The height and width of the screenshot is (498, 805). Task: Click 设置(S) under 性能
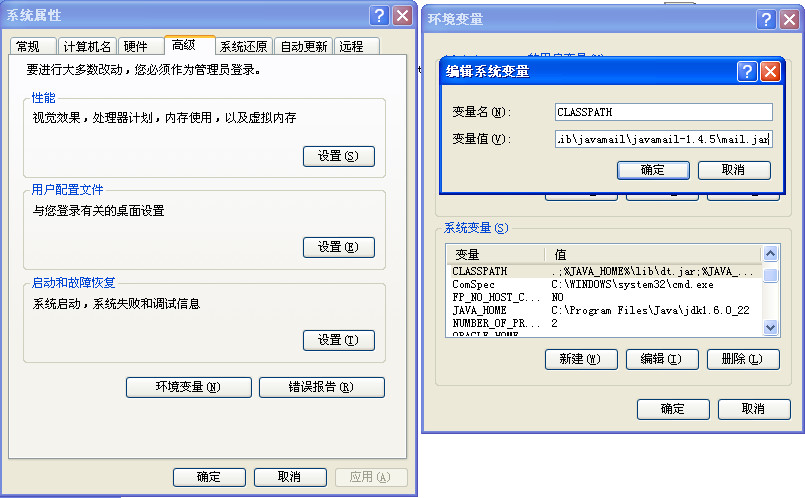pos(338,156)
